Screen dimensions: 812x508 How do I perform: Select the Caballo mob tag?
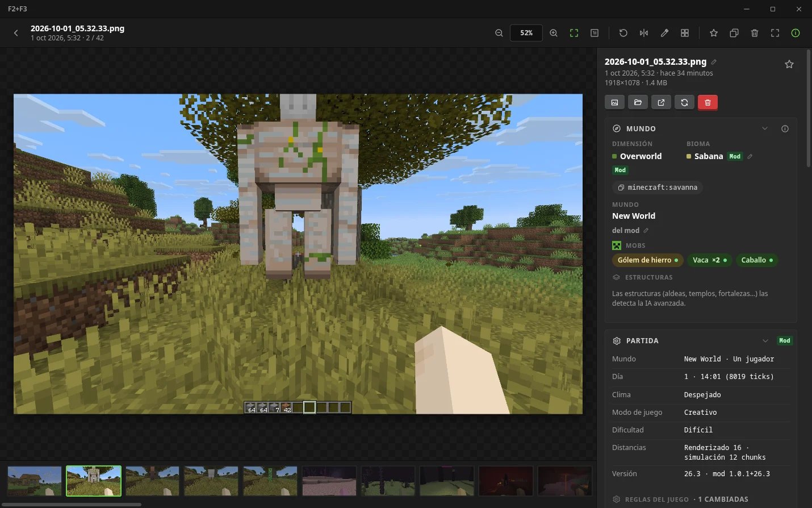(757, 260)
